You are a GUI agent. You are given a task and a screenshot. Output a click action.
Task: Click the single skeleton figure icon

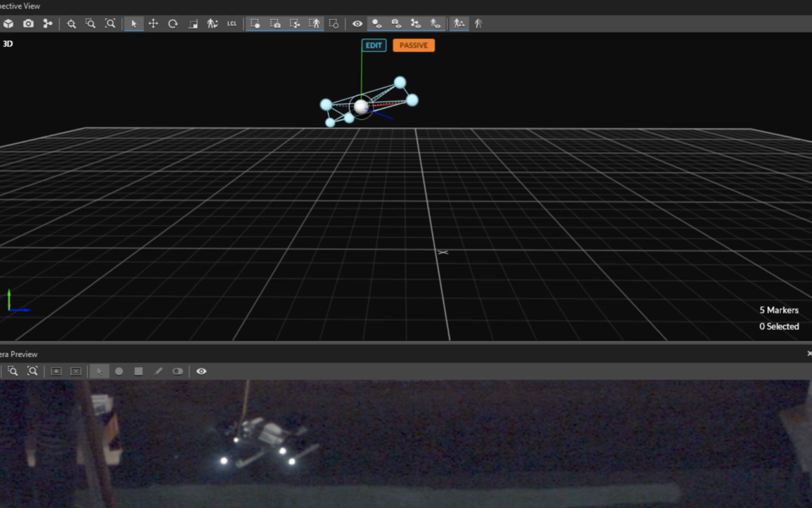(x=478, y=23)
